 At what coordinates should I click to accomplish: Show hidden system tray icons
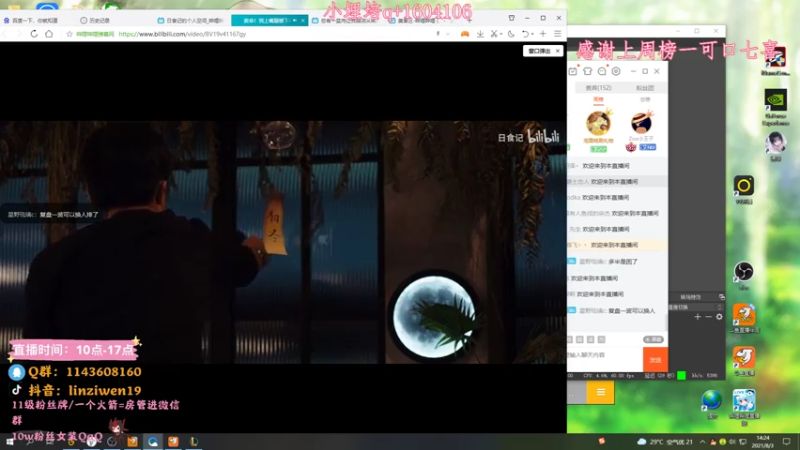702,442
